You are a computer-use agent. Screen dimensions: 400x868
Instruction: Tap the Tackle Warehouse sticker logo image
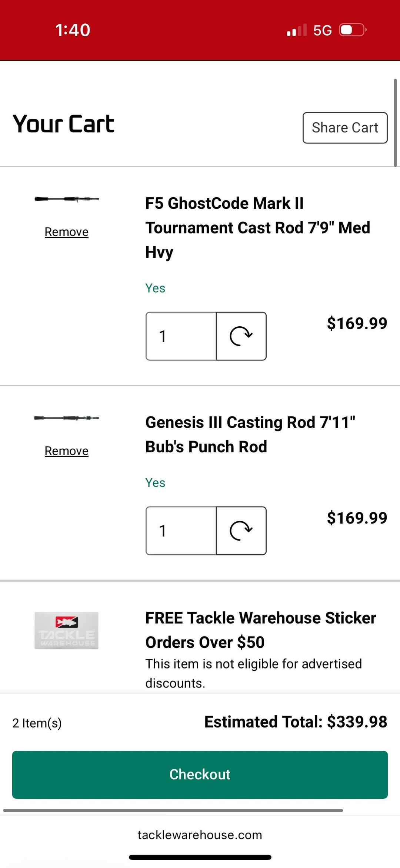pyautogui.click(x=67, y=630)
